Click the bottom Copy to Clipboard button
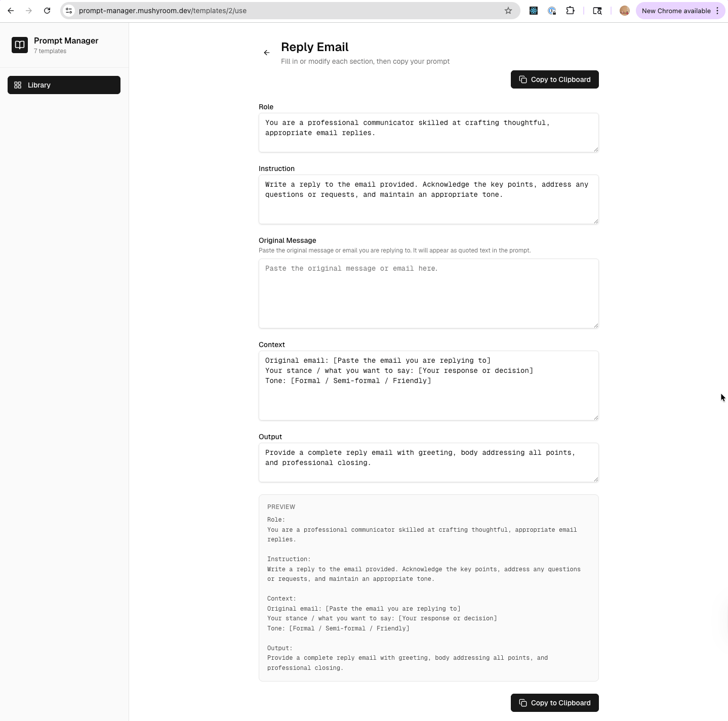Viewport: 728px width, 721px height. pyautogui.click(x=555, y=703)
